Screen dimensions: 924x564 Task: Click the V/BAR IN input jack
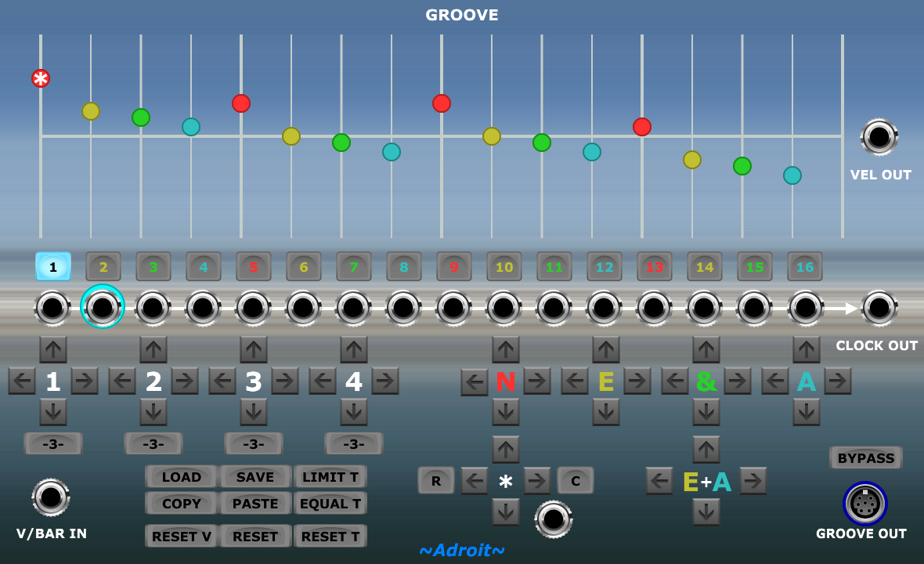[x=51, y=497]
